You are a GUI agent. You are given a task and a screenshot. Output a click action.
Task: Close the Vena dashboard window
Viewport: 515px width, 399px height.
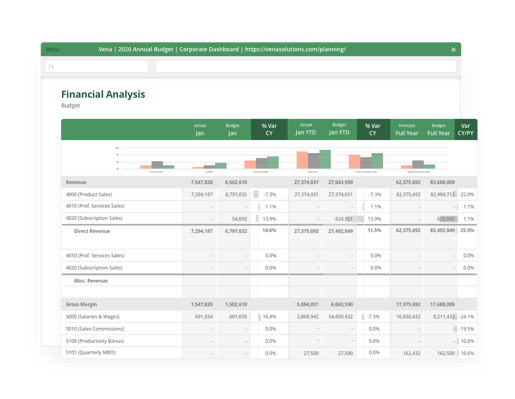pyautogui.click(x=453, y=50)
